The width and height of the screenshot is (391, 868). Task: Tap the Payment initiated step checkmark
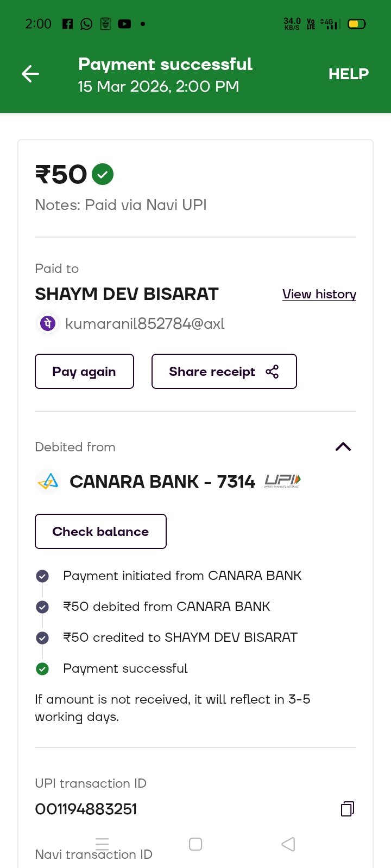(42, 576)
